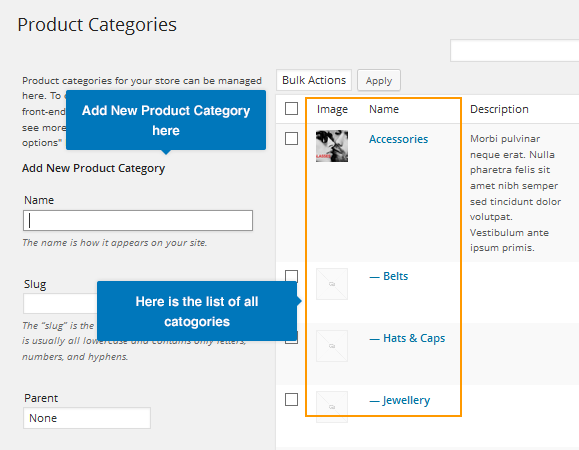
Task: Click the Accessories description text 'Morbi pulvinar'
Action: coord(505,139)
